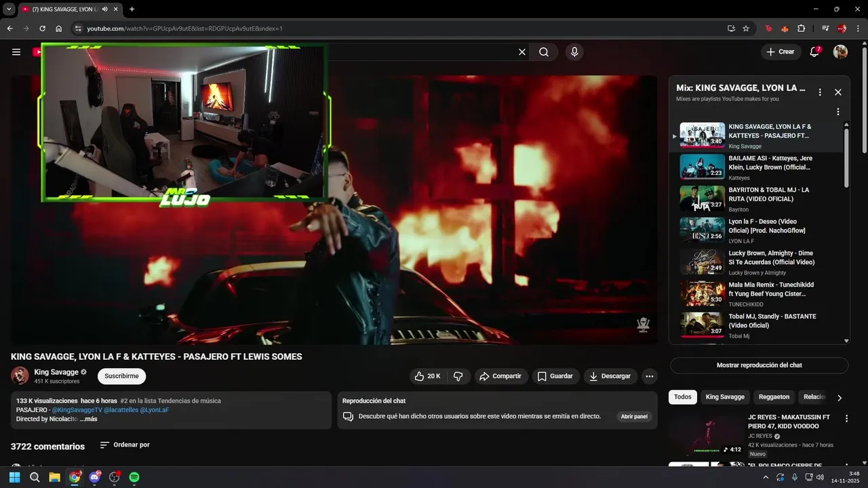868x488 pixels.
Task: Open Mix playlist options menu beside title
Action: 820,92
